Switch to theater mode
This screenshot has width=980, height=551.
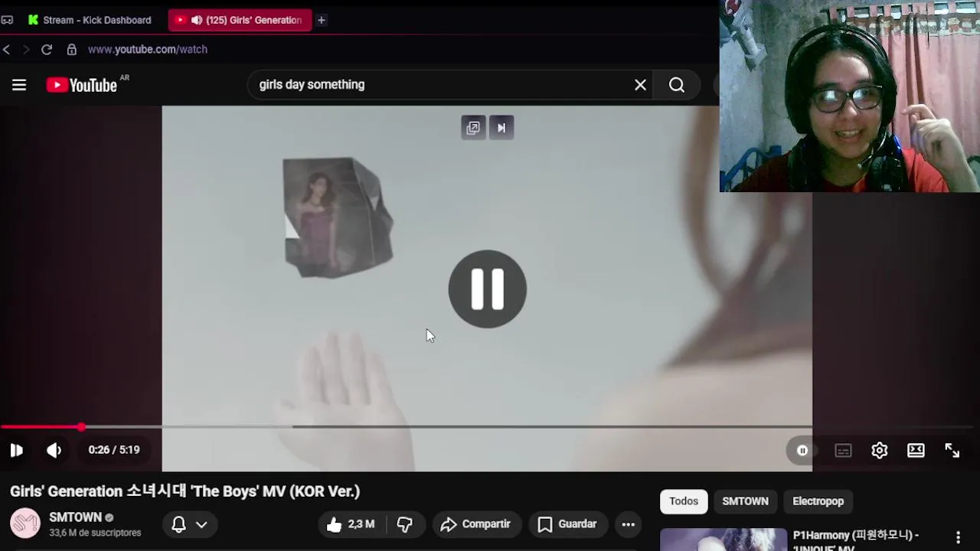[916, 451]
